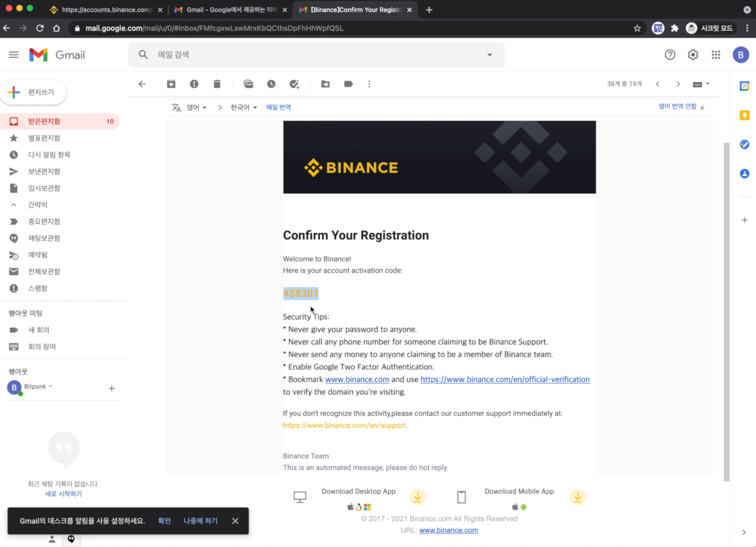
Task: Delete the email using the trash icon
Action: [x=217, y=84]
